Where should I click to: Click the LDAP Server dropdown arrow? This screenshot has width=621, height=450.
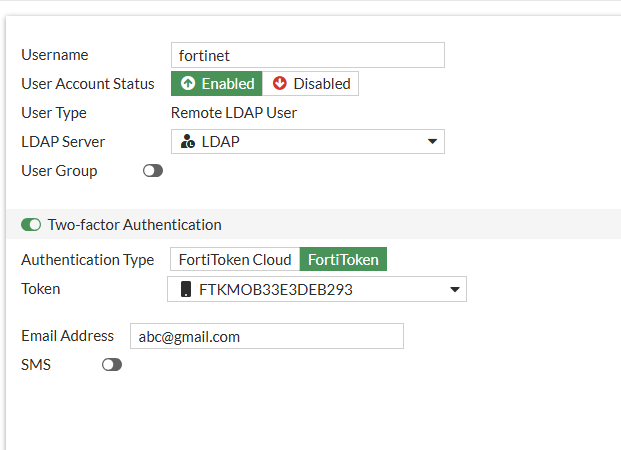[432, 142]
